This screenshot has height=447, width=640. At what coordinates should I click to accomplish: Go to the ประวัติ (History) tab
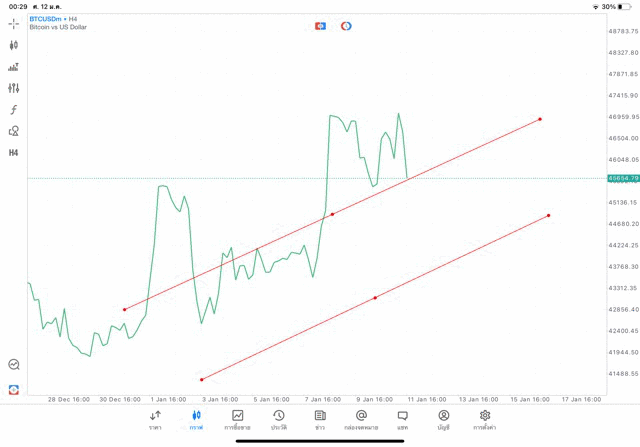(x=279, y=419)
